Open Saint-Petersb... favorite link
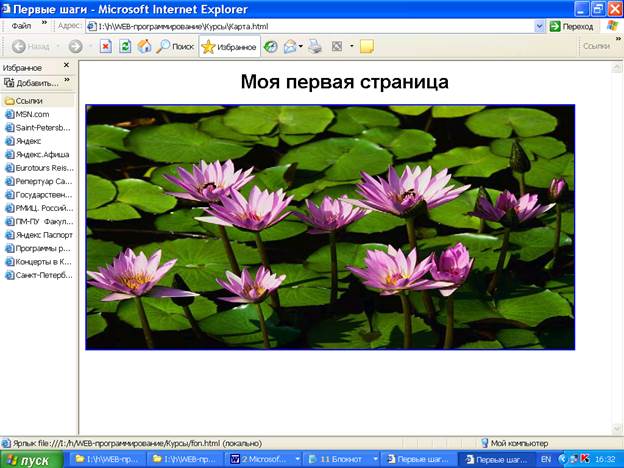This screenshot has height=468, width=624. point(38,128)
